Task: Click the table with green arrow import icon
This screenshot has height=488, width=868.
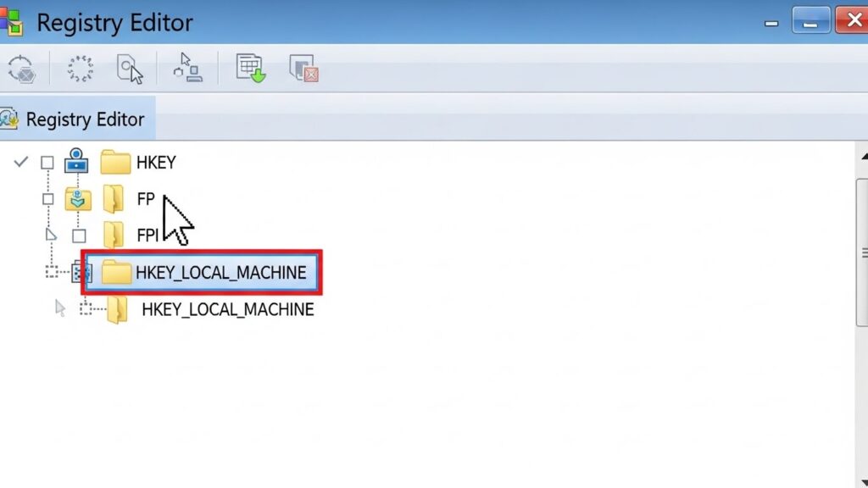Action: (251, 69)
